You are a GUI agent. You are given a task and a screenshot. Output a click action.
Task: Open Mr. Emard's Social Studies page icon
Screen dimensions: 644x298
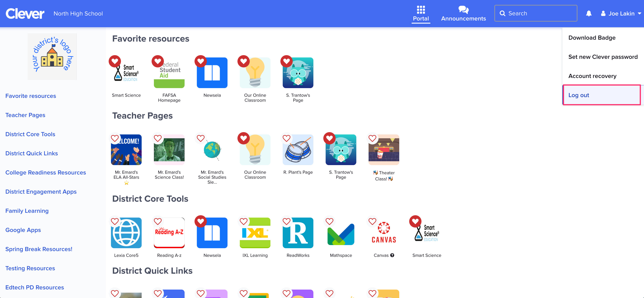tap(212, 150)
